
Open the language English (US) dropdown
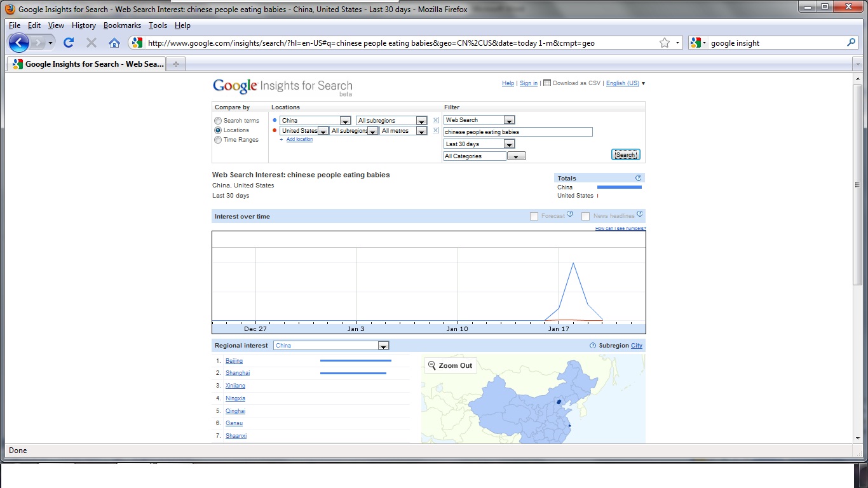click(x=625, y=83)
